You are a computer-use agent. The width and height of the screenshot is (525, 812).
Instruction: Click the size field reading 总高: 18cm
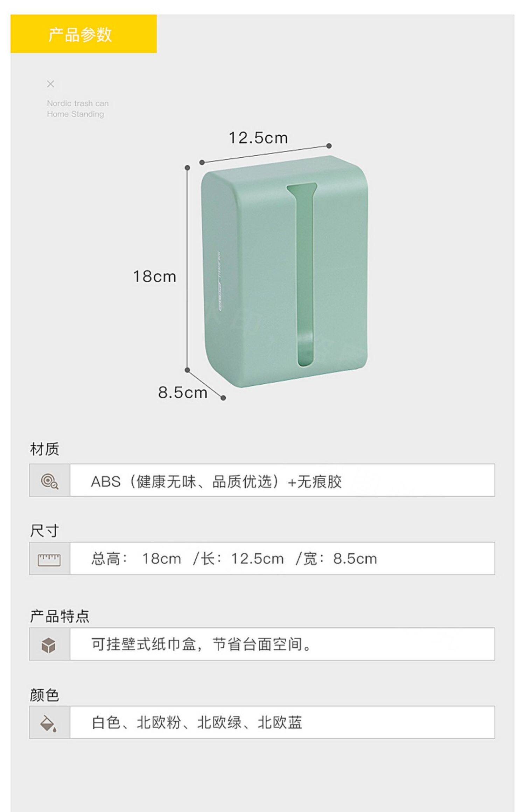[282, 559]
